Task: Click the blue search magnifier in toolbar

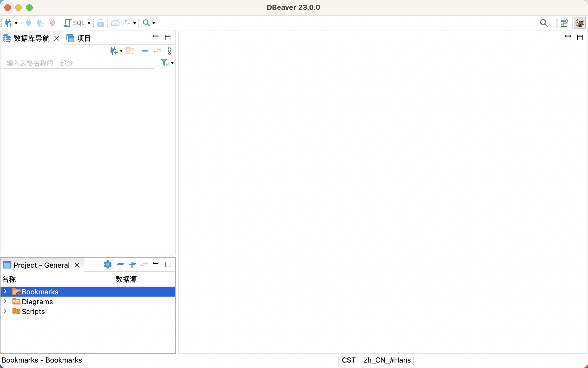Action: click(146, 23)
